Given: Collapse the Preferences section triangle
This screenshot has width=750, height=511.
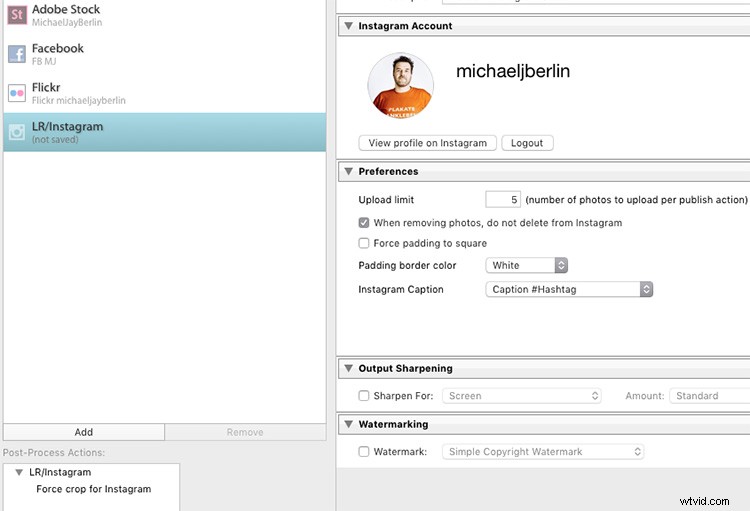Looking at the screenshot, I should pyautogui.click(x=347, y=172).
